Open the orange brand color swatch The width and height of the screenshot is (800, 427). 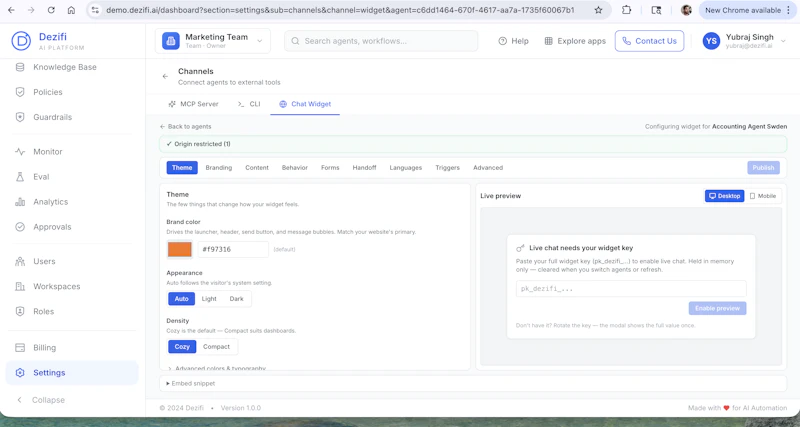pyautogui.click(x=180, y=249)
